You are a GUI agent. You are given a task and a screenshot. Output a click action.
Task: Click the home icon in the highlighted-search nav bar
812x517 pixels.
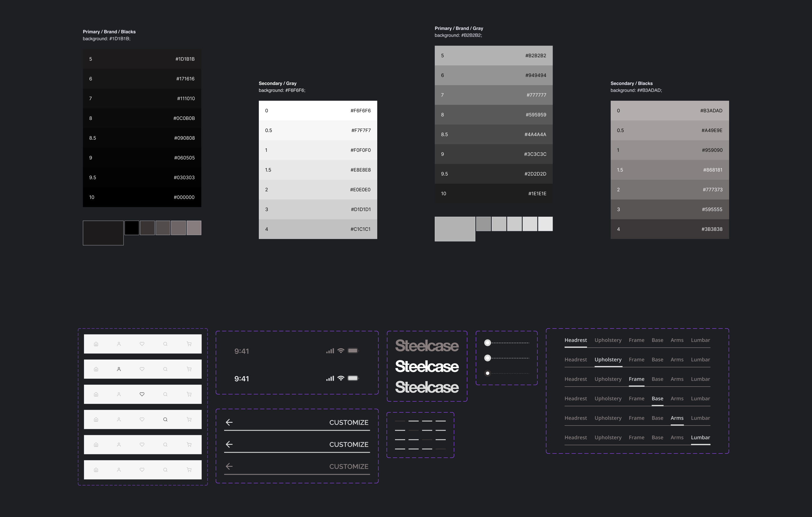(x=96, y=419)
